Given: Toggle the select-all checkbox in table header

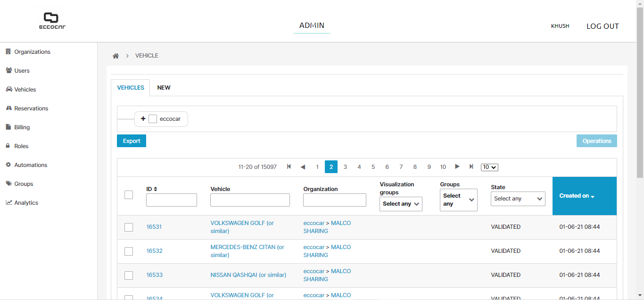Looking at the screenshot, I should (129, 195).
